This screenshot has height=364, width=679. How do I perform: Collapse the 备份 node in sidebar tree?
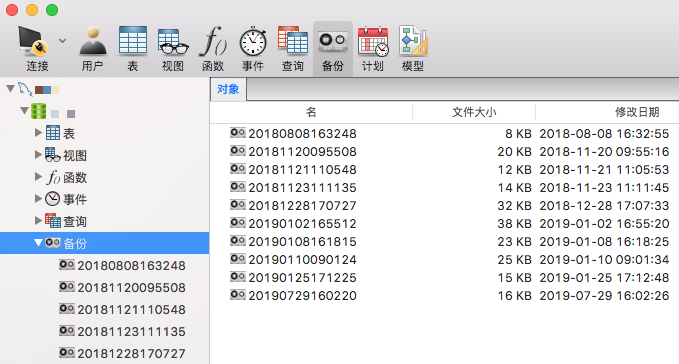(39, 243)
